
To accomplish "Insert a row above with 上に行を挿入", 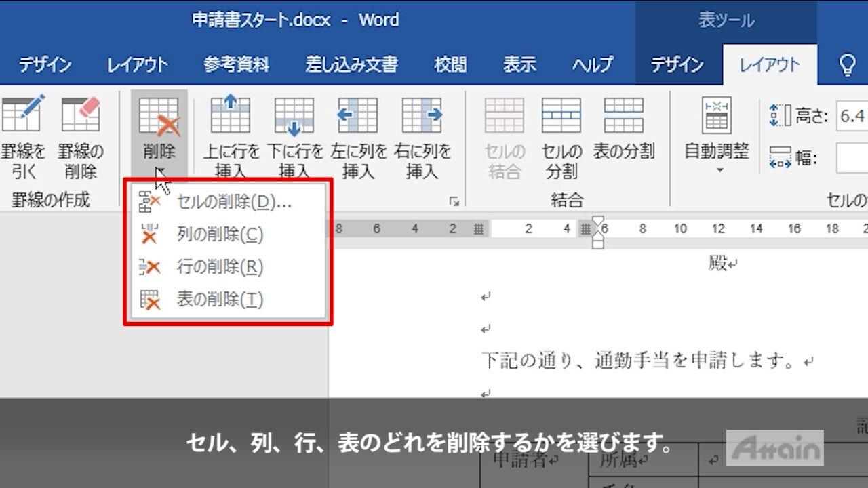I will coord(231,138).
